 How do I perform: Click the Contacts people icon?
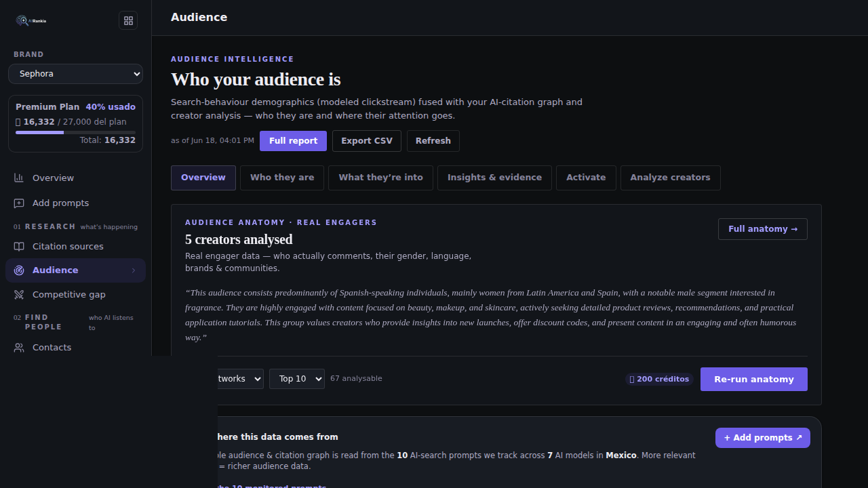point(19,347)
